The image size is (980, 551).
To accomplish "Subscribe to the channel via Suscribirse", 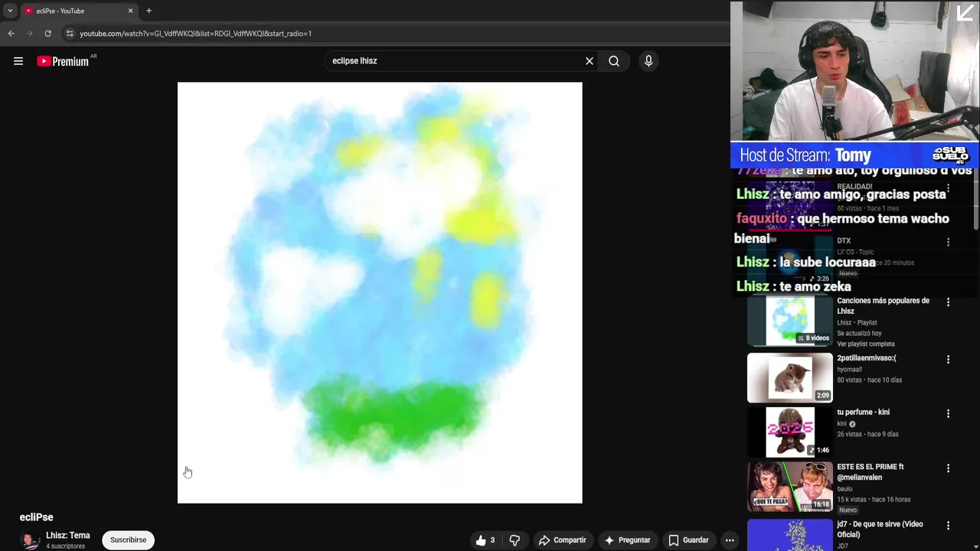I will point(128,540).
